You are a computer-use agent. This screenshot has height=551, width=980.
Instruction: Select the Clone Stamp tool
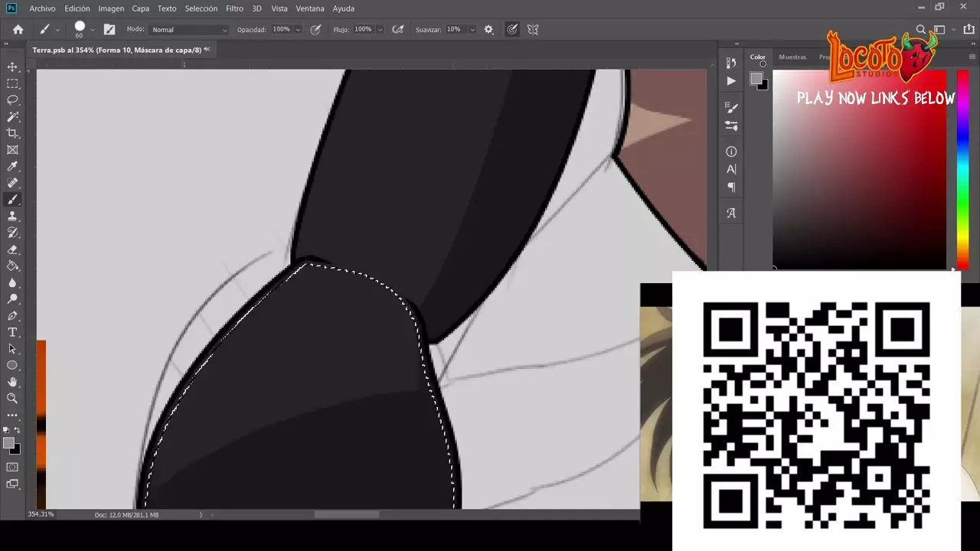(x=12, y=217)
